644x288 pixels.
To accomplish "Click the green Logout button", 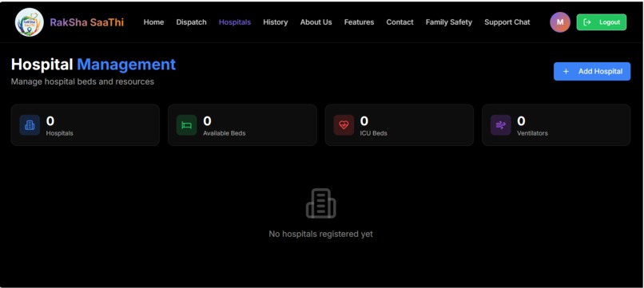I will tap(602, 22).
